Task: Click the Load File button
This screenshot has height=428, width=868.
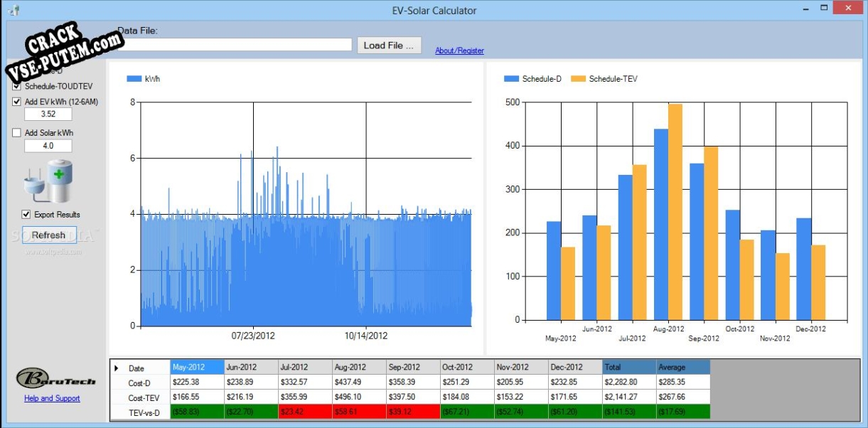Action: coord(389,46)
